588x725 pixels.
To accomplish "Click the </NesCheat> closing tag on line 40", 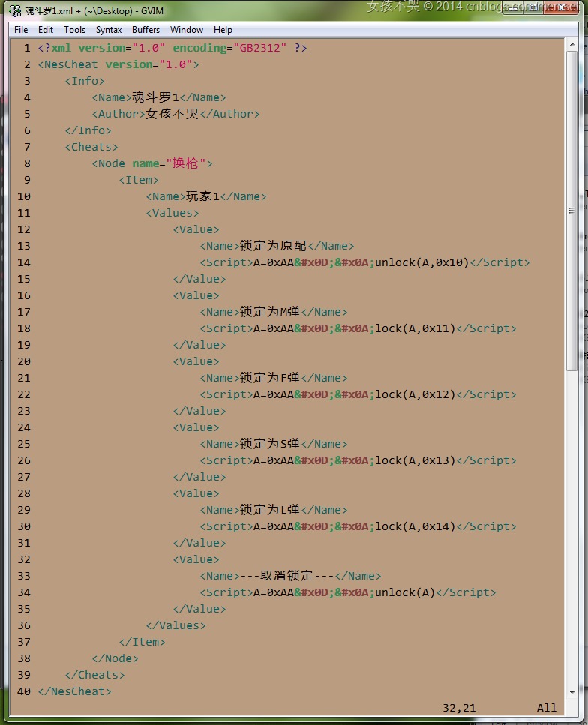I will [75, 691].
